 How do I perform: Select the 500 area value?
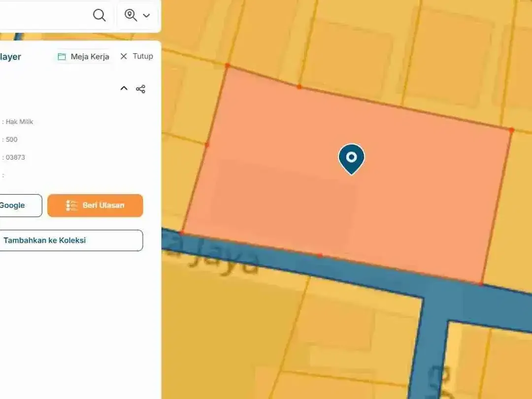click(x=11, y=139)
